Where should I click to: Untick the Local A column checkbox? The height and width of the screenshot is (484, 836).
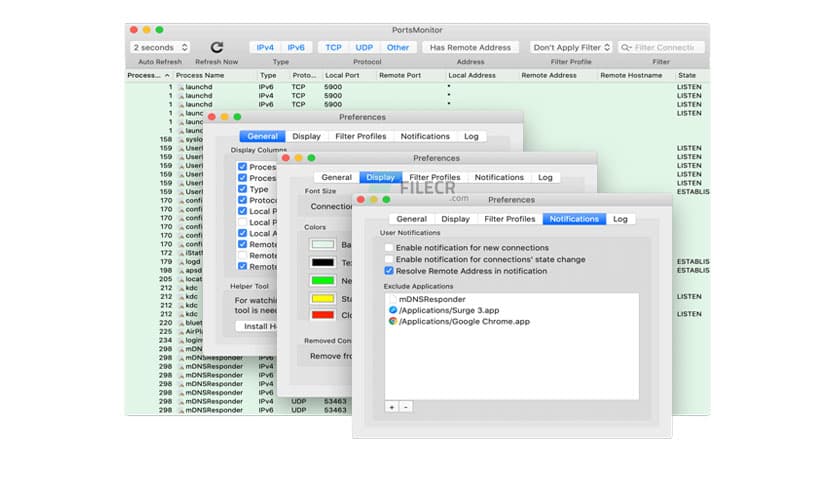(243, 233)
